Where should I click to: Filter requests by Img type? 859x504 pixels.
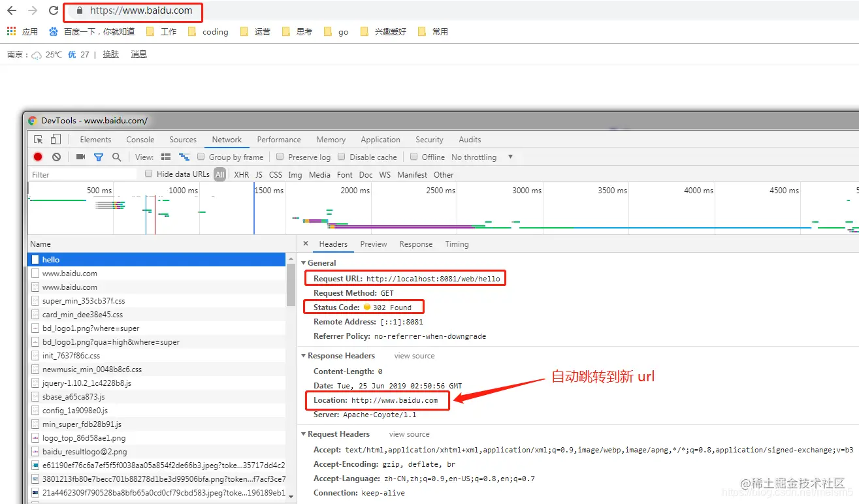pyautogui.click(x=295, y=175)
